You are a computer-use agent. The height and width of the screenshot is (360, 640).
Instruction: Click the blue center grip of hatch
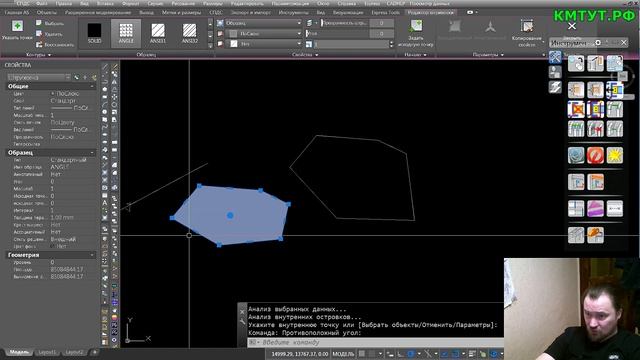click(230, 216)
